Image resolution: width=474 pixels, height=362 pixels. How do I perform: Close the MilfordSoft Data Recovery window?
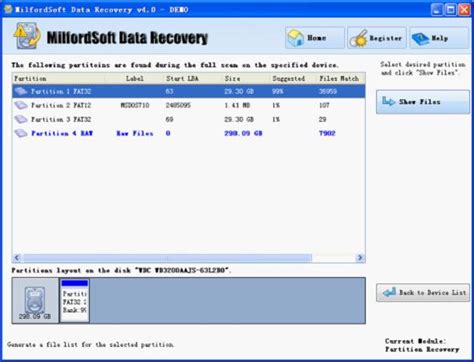(x=464, y=10)
